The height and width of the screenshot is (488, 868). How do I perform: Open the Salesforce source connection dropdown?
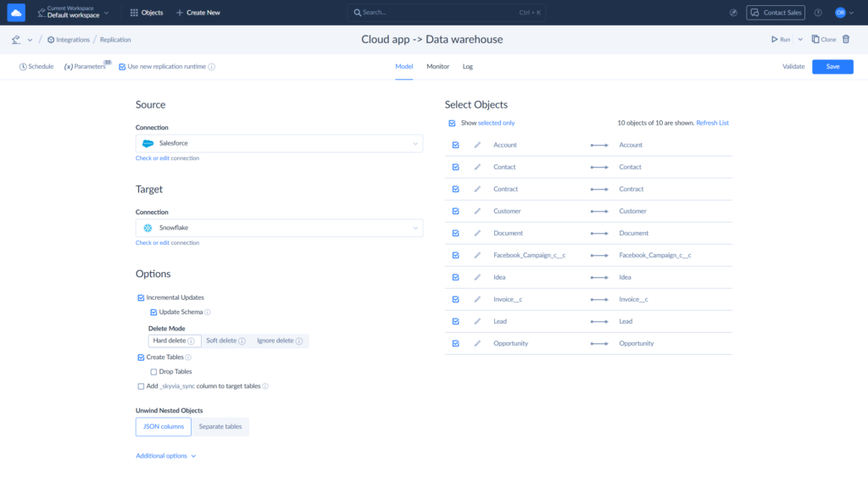[279, 143]
